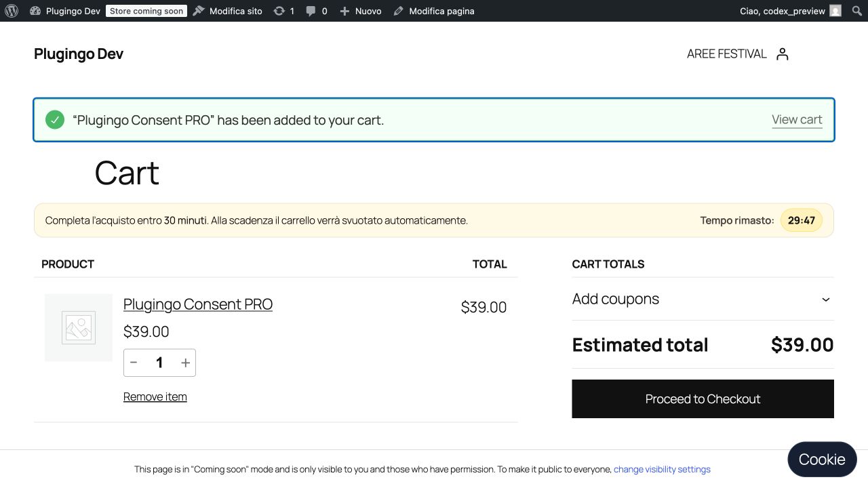Viewport: 868px width, 488px height.
Task: Click the View cart link
Action: pyautogui.click(x=797, y=120)
